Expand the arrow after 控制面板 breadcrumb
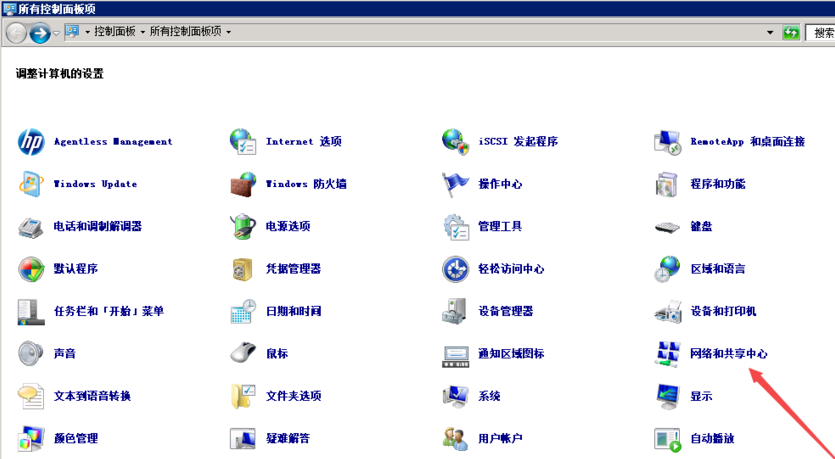 143,32
